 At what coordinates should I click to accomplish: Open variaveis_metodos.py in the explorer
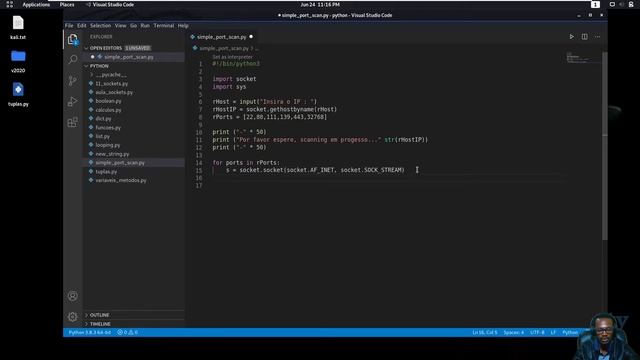pos(121,180)
